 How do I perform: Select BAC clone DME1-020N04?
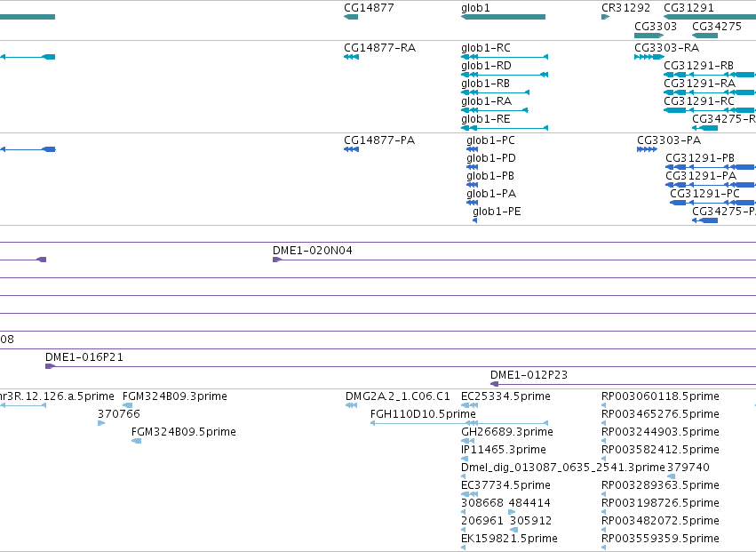(x=313, y=251)
